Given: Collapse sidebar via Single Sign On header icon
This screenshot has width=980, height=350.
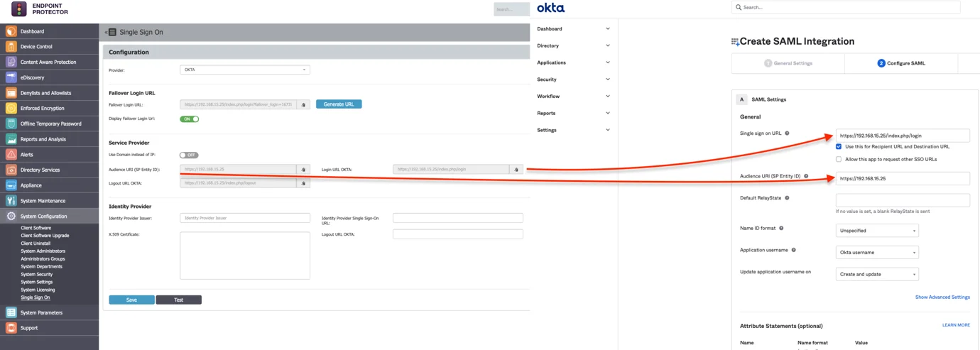Looking at the screenshot, I should click(111, 32).
